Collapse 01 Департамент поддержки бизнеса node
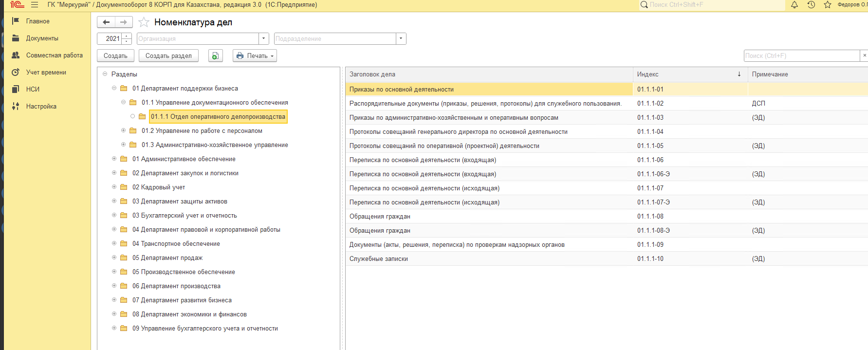The width and height of the screenshot is (868, 350). click(114, 88)
